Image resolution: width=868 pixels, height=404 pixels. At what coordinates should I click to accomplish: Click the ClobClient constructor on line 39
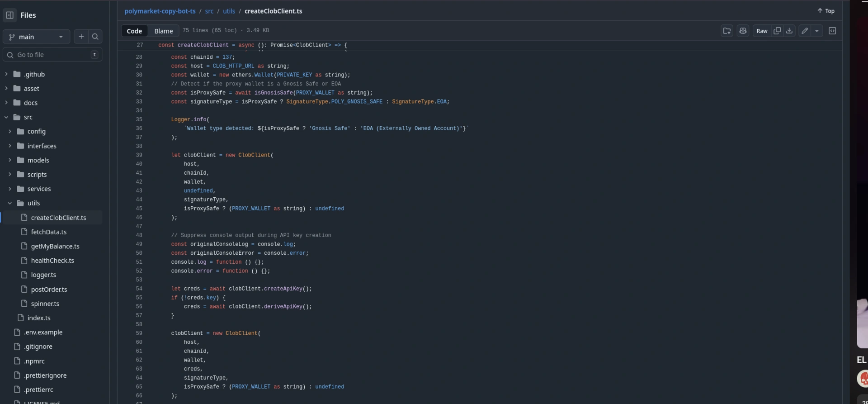click(254, 155)
